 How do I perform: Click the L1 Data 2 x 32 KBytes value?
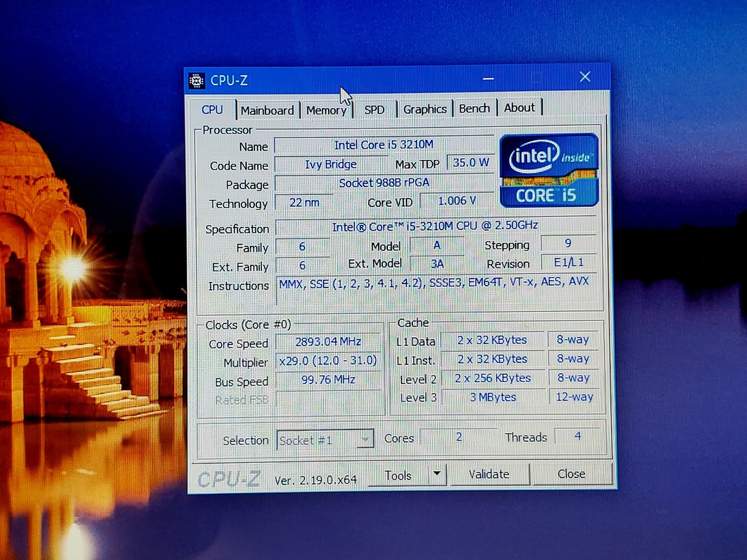point(492,340)
